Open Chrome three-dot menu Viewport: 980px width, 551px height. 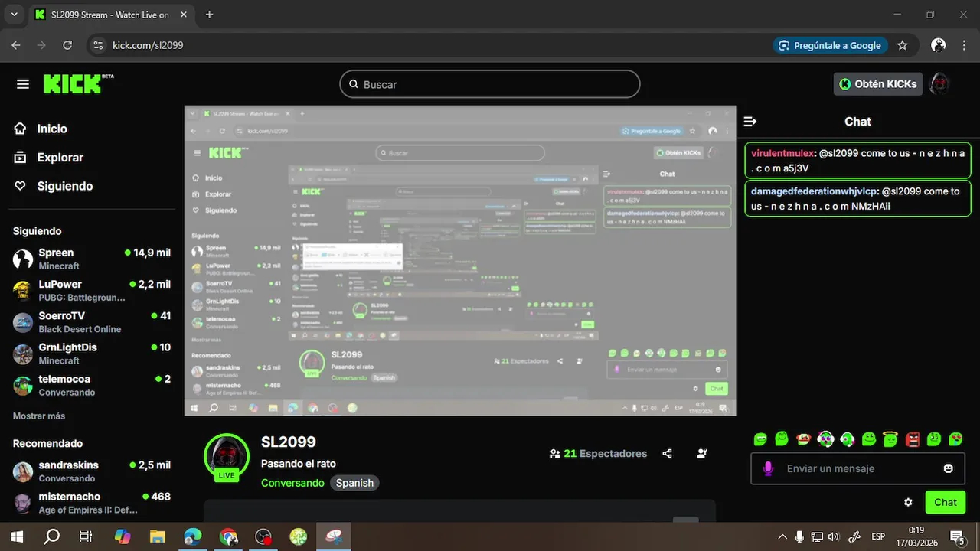[964, 45]
